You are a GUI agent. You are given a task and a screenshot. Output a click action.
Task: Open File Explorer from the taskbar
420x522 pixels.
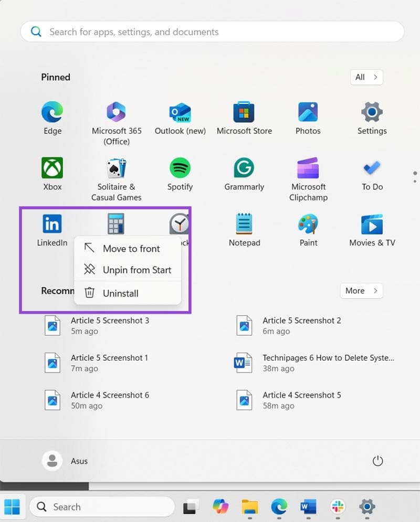coord(250,507)
